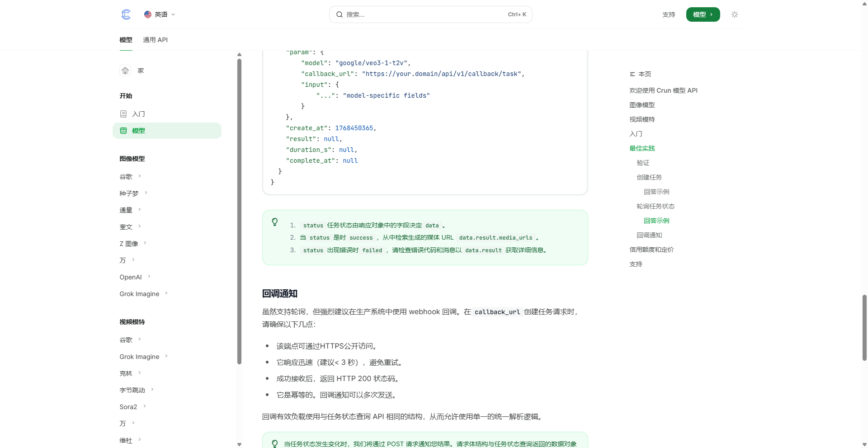Click the lightbulb icon in the bottom tip box
This screenshot has width=868, height=448.
click(274, 444)
